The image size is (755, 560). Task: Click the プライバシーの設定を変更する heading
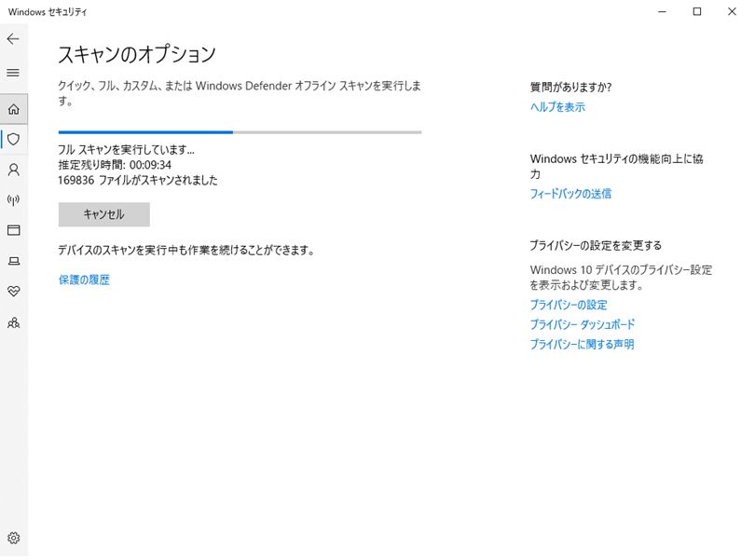(x=596, y=246)
